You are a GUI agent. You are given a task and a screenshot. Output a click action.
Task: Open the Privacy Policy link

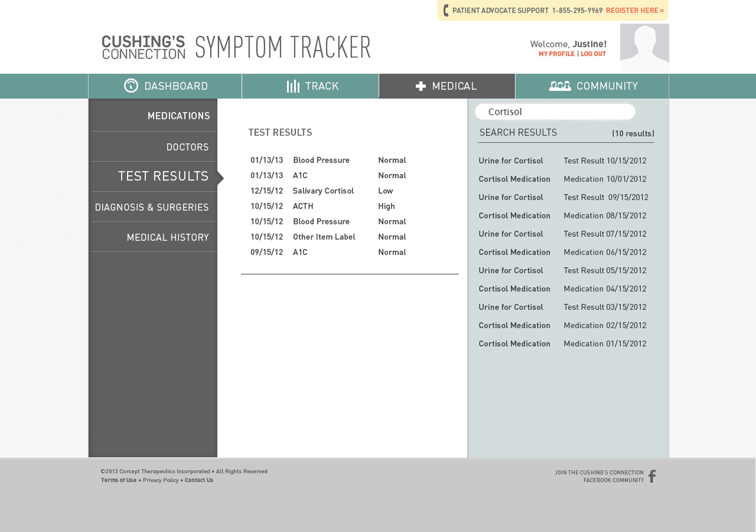coord(161,480)
